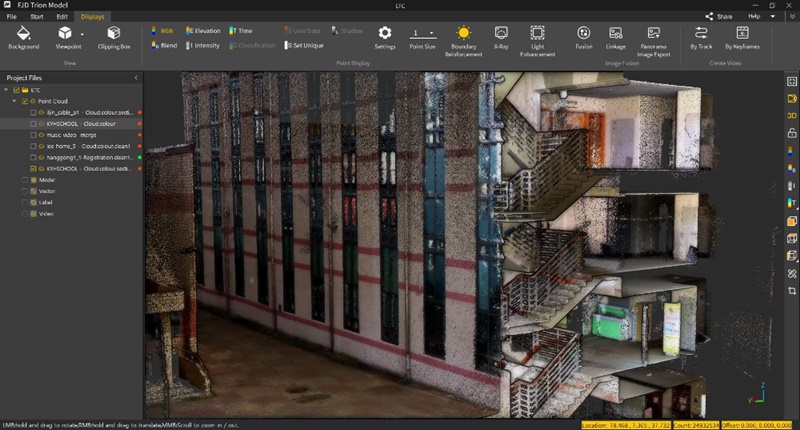800x430 pixels.
Task: Toggle the Point Cloud group checkbox
Action: coord(24,101)
